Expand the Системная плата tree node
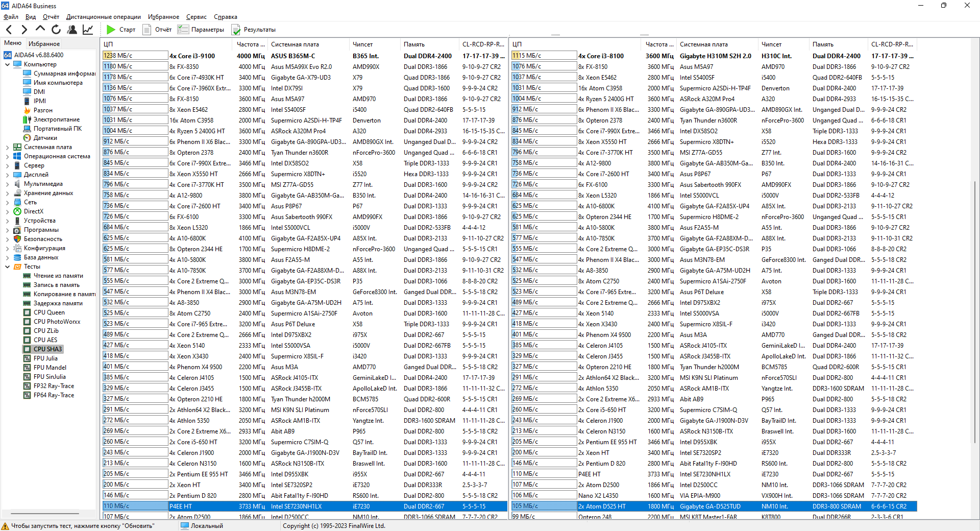The width and height of the screenshot is (980, 531). tap(7, 147)
